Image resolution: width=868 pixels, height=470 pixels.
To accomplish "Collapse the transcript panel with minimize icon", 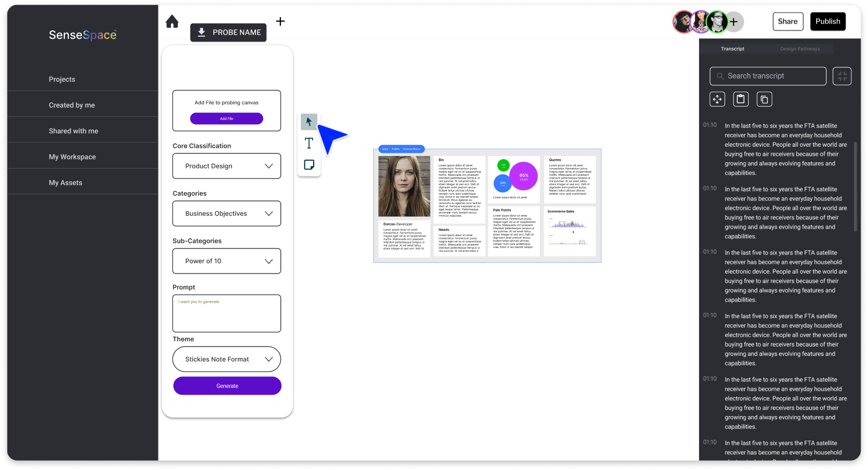I will coord(842,76).
